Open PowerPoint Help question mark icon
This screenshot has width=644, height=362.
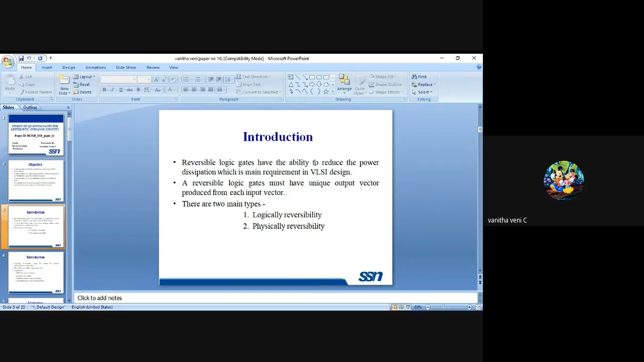point(479,67)
